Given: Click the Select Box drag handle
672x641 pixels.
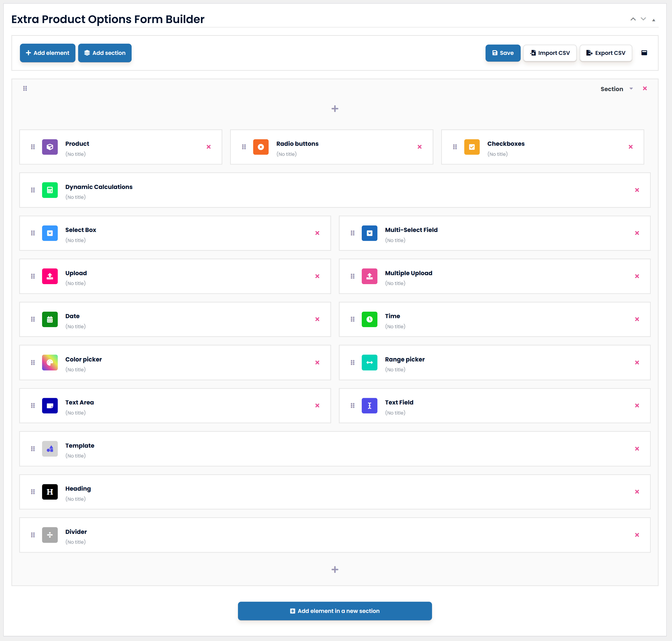Looking at the screenshot, I should (33, 233).
